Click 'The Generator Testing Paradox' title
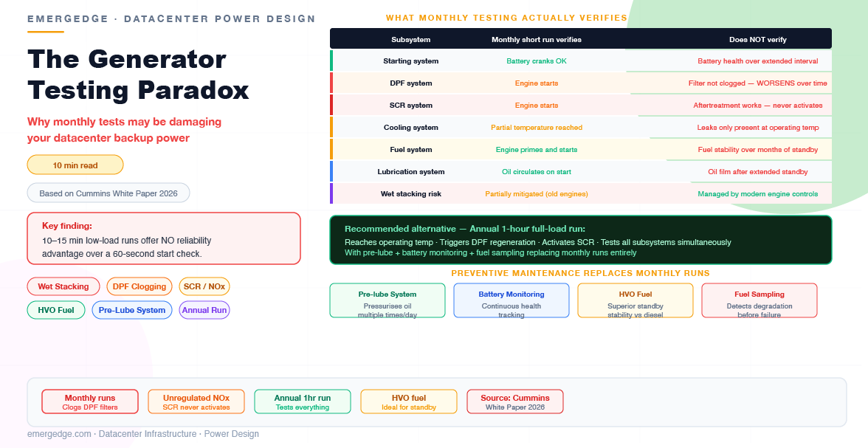The height and width of the screenshot is (448, 868). (x=139, y=75)
